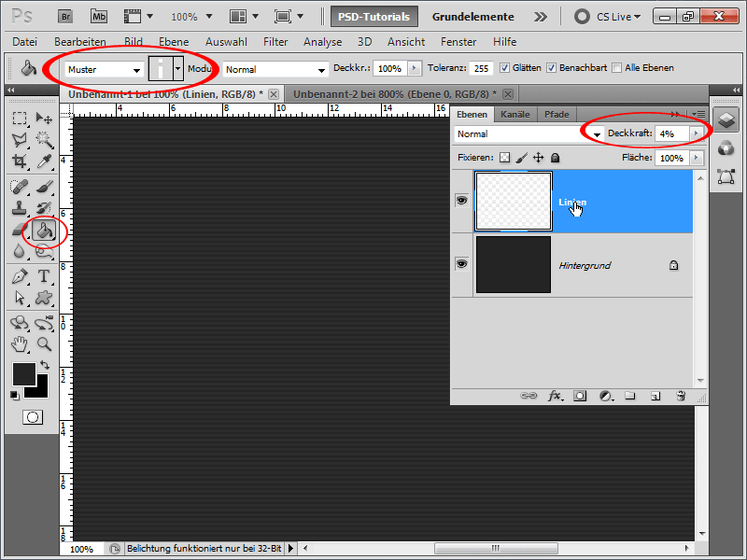Viewport: 747px width, 560px height.
Task: Select the Rectangular Marquee tool
Action: (19, 118)
